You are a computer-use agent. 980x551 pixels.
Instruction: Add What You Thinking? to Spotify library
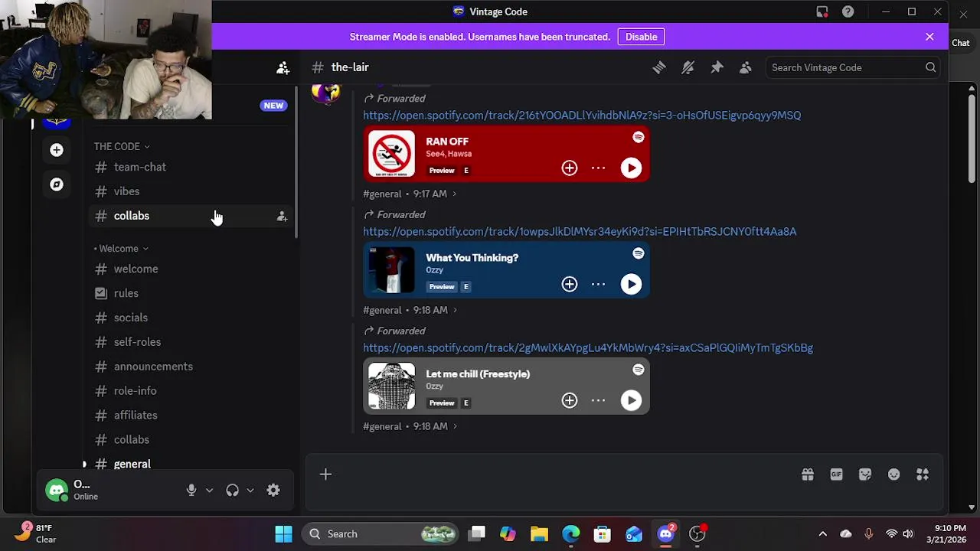pos(570,285)
